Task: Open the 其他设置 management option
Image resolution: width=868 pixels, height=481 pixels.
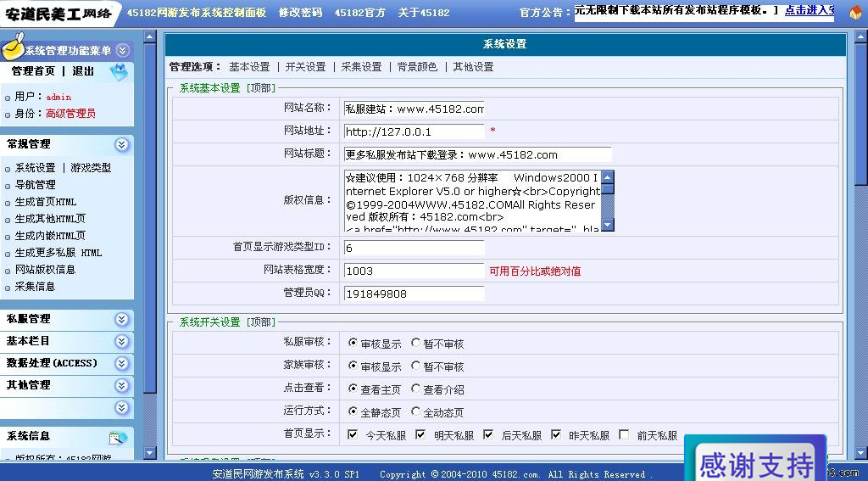Action: click(473, 67)
